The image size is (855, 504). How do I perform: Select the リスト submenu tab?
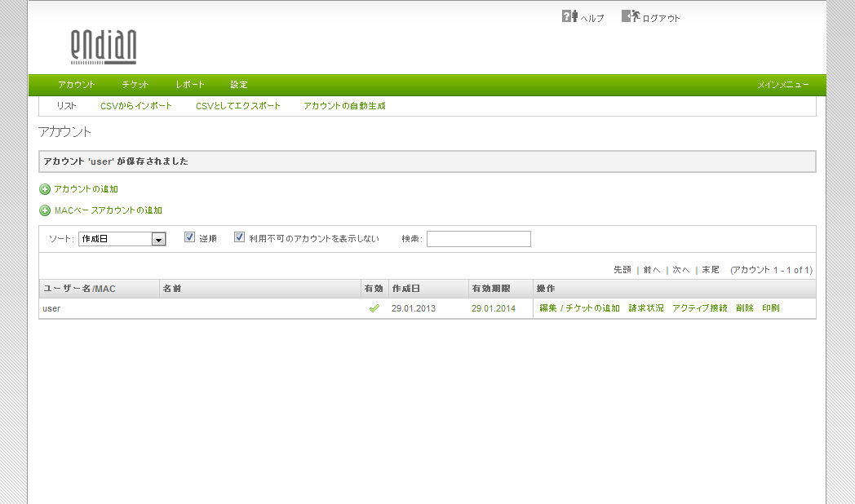(x=67, y=106)
